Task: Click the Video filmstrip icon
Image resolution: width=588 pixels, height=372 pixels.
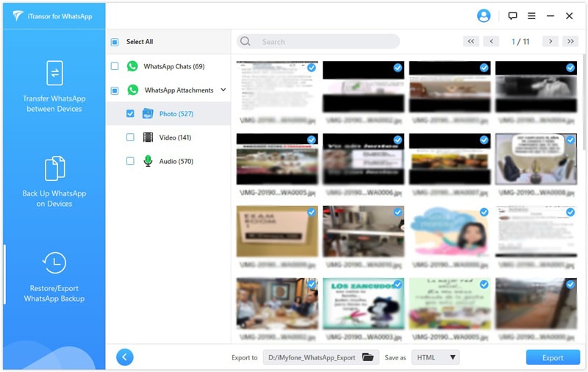Action: click(x=148, y=137)
